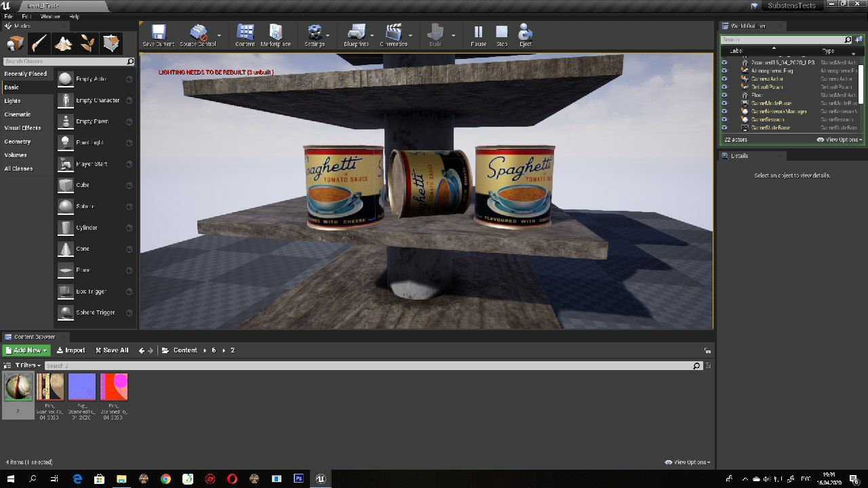The image size is (868, 488).
Task: Hide GameModeBase in outliner
Action: click(724, 103)
